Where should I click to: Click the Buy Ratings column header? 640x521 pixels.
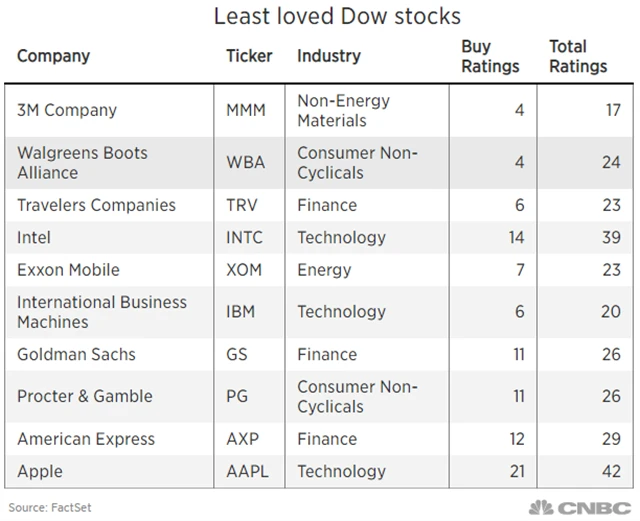[490, 56]
